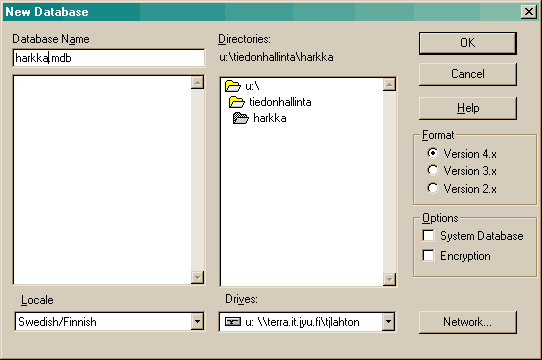Confirm with the OK button

tap(468, 43)
